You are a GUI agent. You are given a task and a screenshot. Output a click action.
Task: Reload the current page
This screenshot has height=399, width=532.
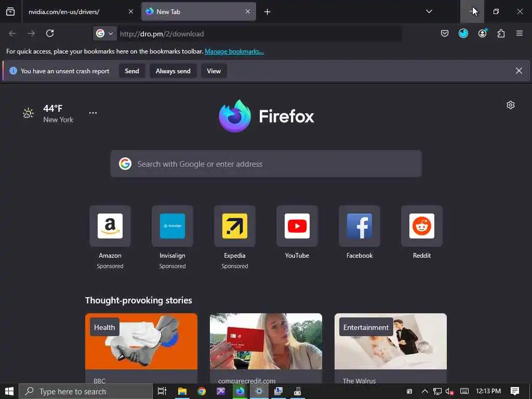[x=50, y=33]
